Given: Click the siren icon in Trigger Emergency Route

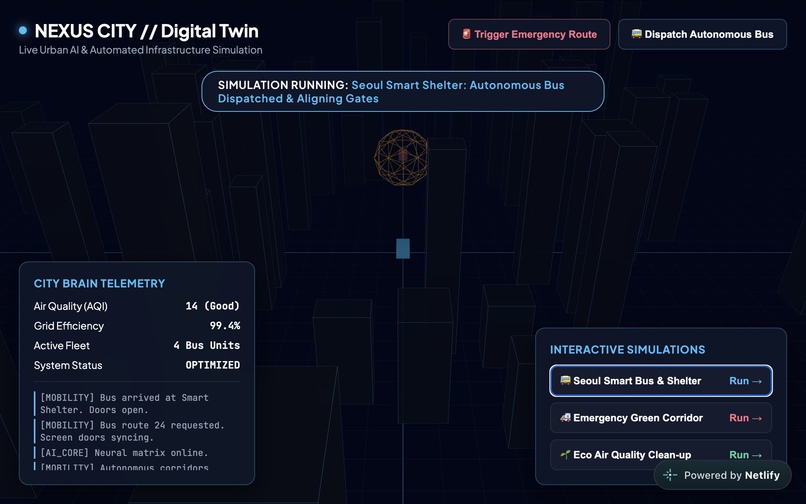Looking at the screenshot, I should click(466, 34).
